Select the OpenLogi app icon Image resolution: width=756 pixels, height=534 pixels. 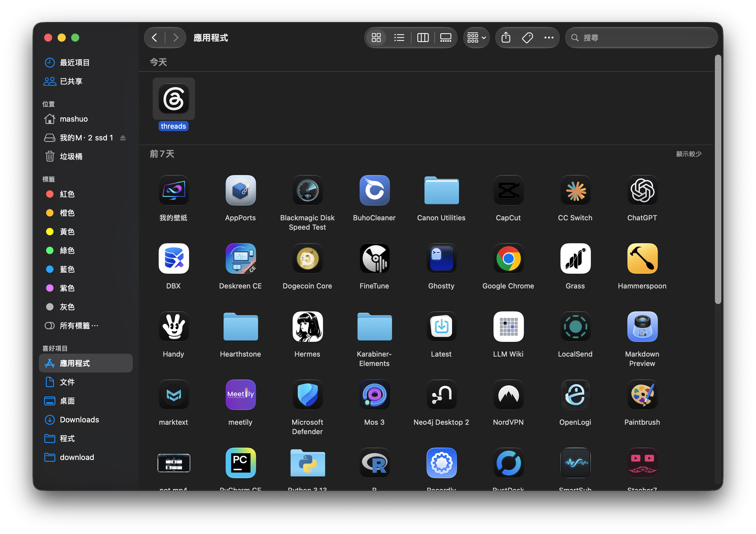click(x=575, y=395)
